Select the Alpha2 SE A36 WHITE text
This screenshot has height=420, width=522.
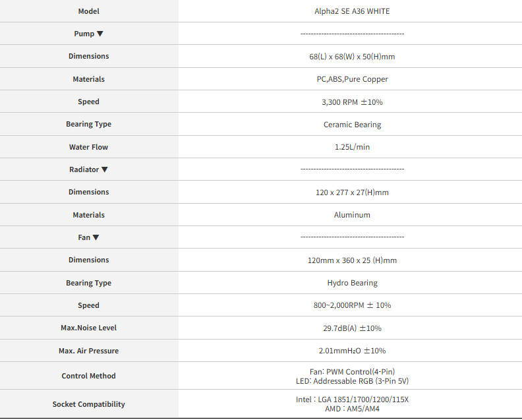pyautogui.click(x=352, y=11)
